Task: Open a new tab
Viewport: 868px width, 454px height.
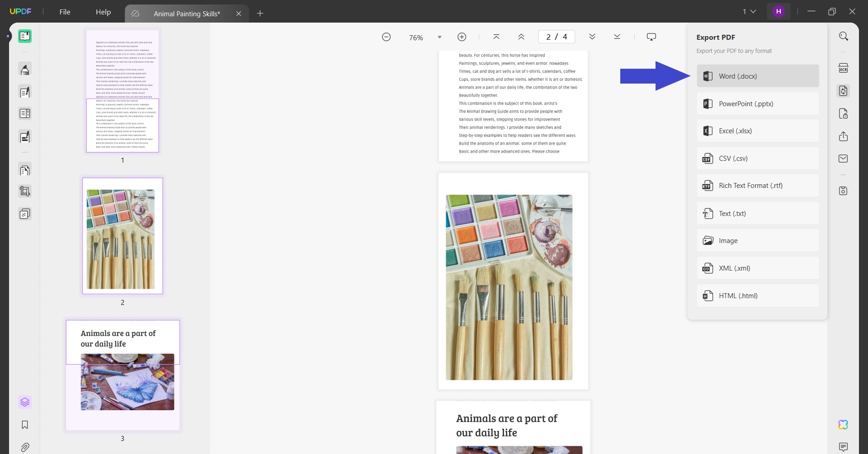Action: pyautogui.click(x=260, y=14)
